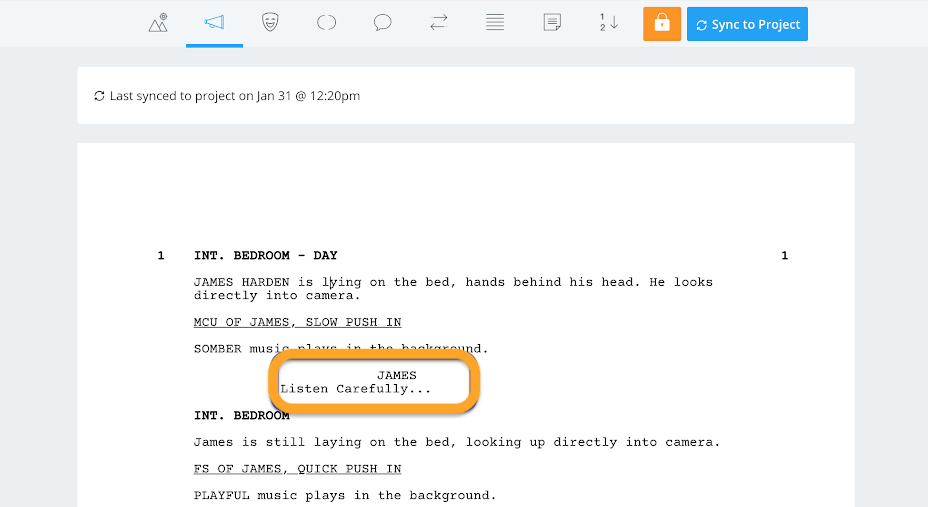The image size is (928, 507).
Task: Select the character mask icon
Action: 270,22
